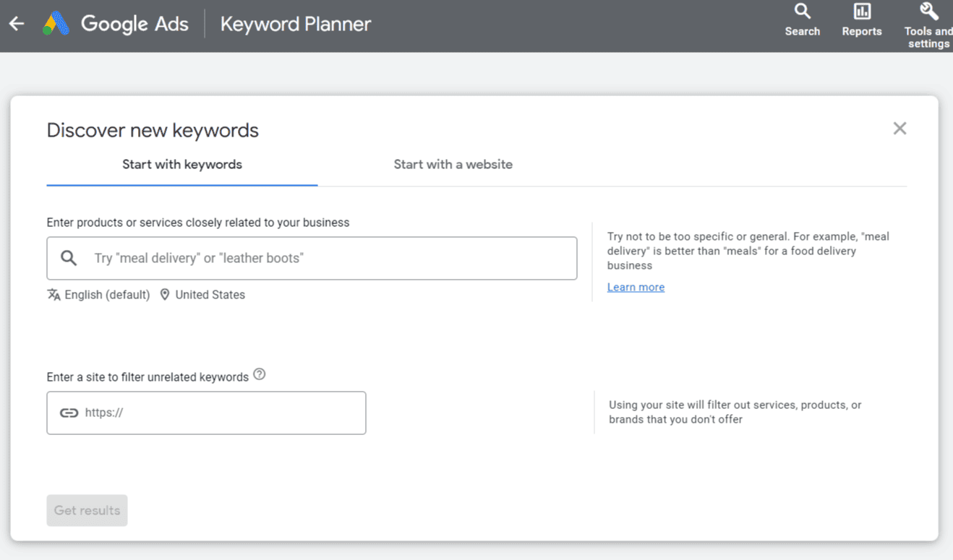Viewport: 953px width, 560px height.
Task: Open the Reports icon
Action: click(x=861, y=18)
